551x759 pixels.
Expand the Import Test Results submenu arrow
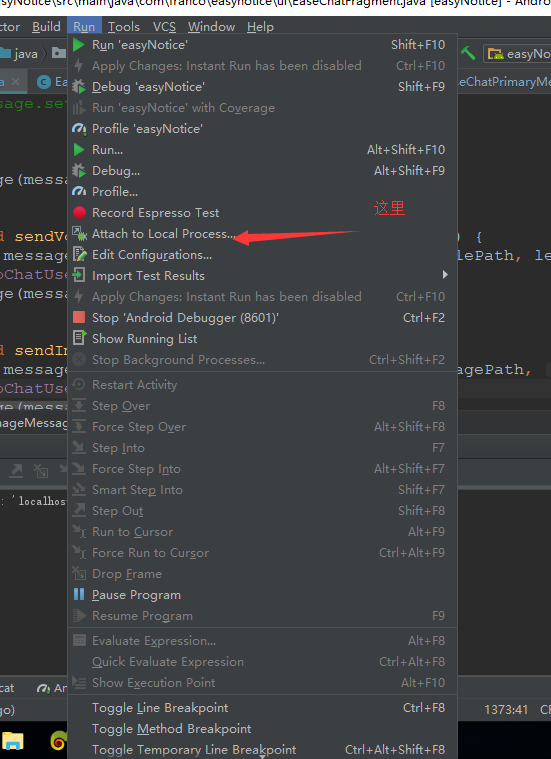(x=445, y=275)
